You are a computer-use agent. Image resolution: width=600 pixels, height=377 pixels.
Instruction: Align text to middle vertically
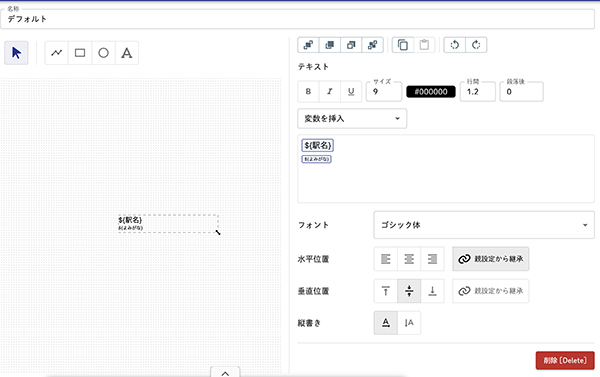pos(409,291)
